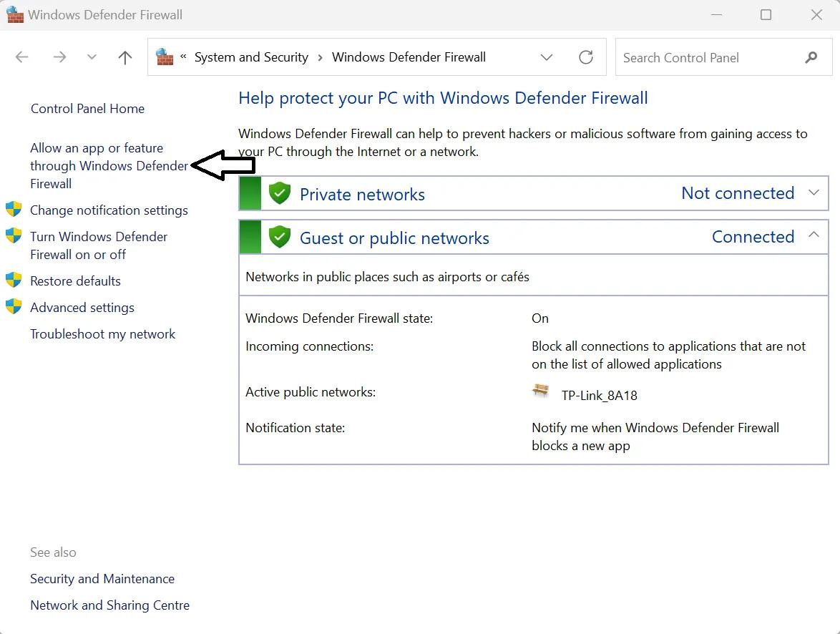840x634 pixels.
Task: Open Turn Windows Defender Firewall on or off
Action: pos(99,245)
